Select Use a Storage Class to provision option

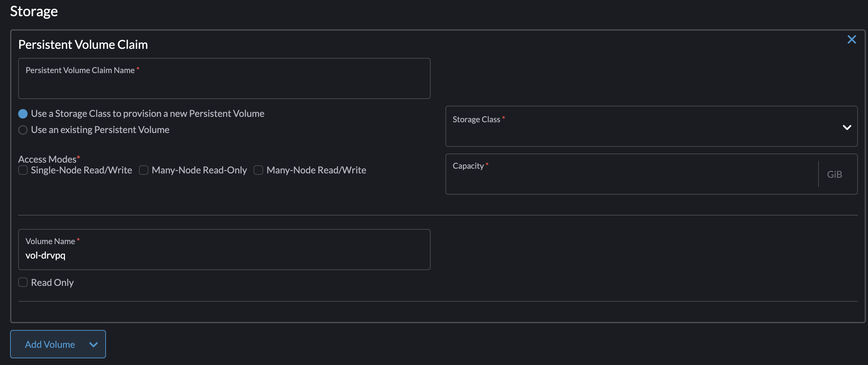(x=23, y=114)
